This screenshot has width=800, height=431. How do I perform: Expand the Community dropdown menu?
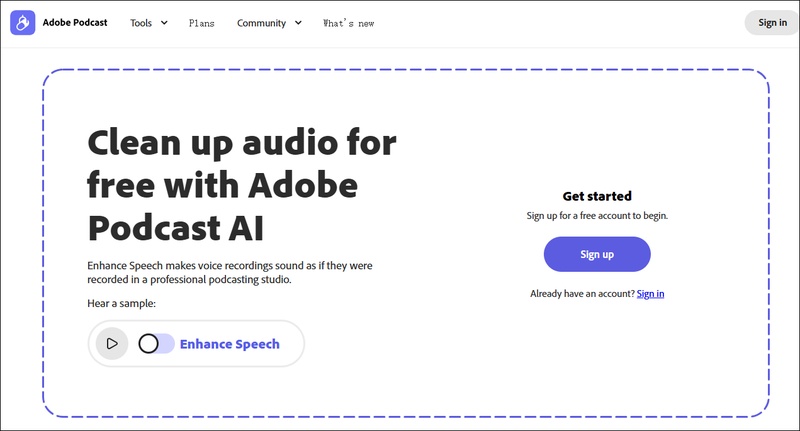[x=269, y=23]
